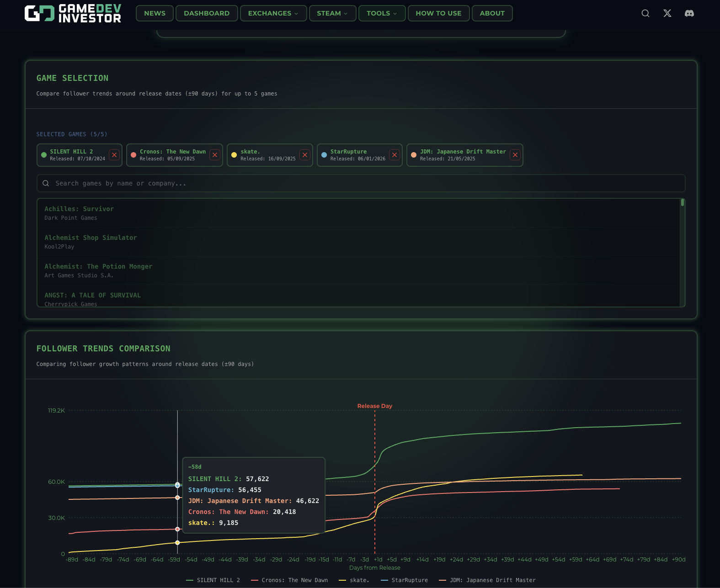Expand the Steam dropdown menu
This screenshot has width=720, height=588.
pos(332,13)
